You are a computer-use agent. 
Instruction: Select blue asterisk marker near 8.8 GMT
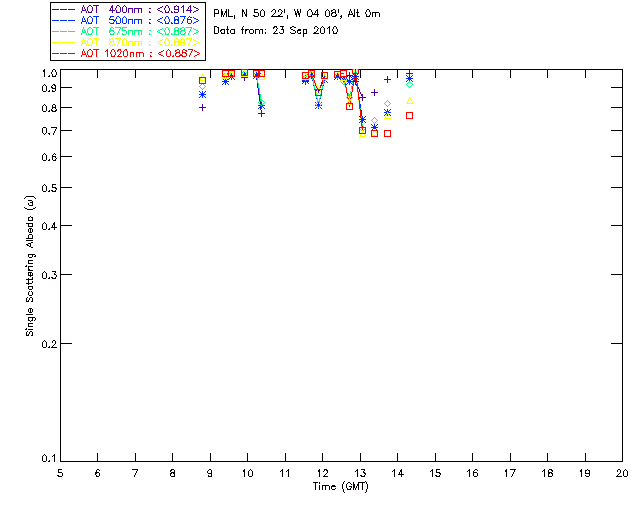(202, 95)
